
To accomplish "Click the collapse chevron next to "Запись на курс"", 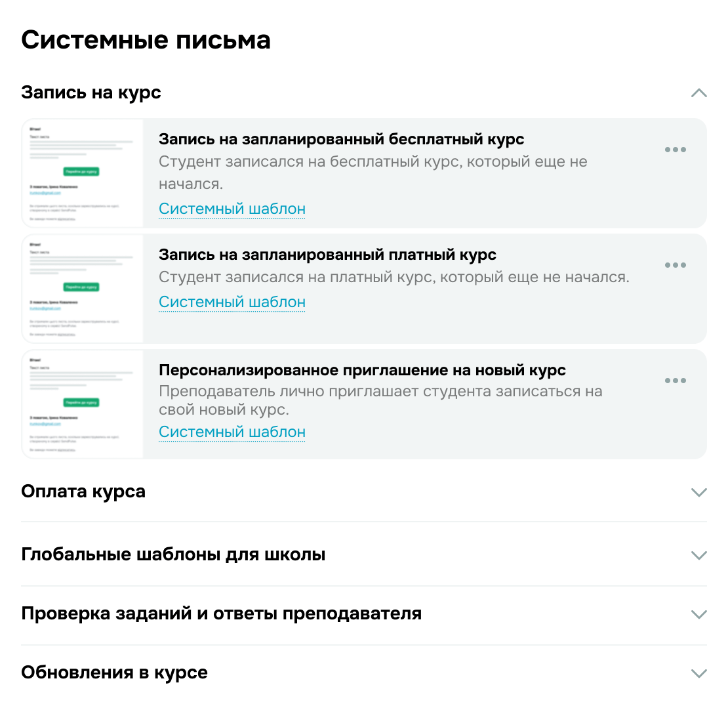I will 699,94.
